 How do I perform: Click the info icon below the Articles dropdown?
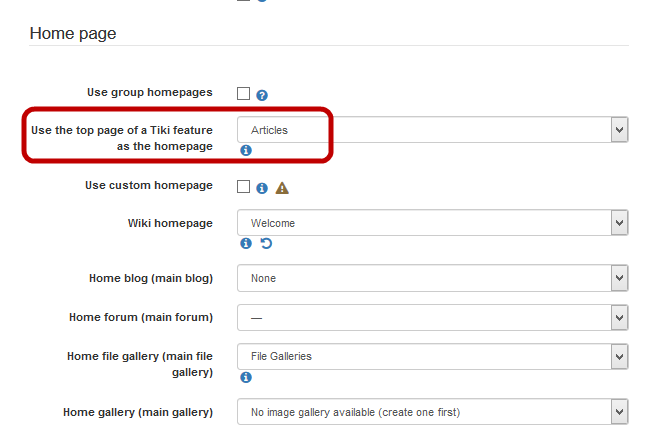pyautogui.click(x=246, y=150)
